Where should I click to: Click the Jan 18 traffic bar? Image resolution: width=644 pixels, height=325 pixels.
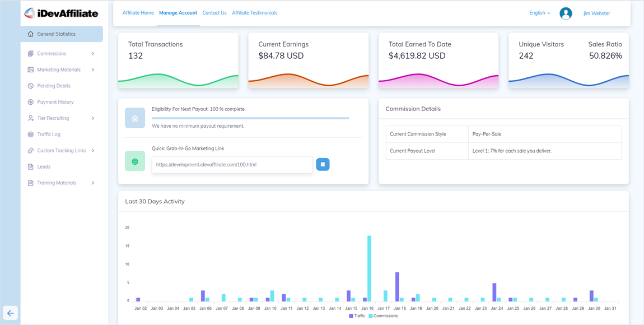397,286
